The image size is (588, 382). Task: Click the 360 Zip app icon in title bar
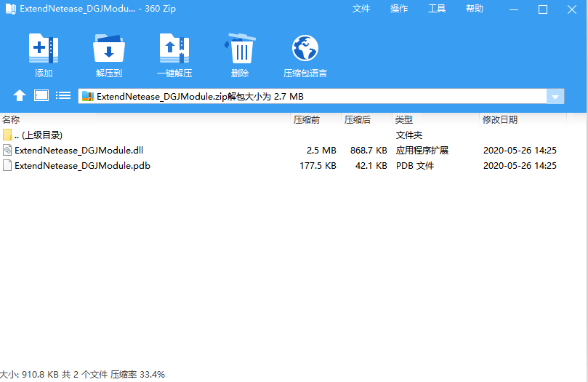(10, 9)
